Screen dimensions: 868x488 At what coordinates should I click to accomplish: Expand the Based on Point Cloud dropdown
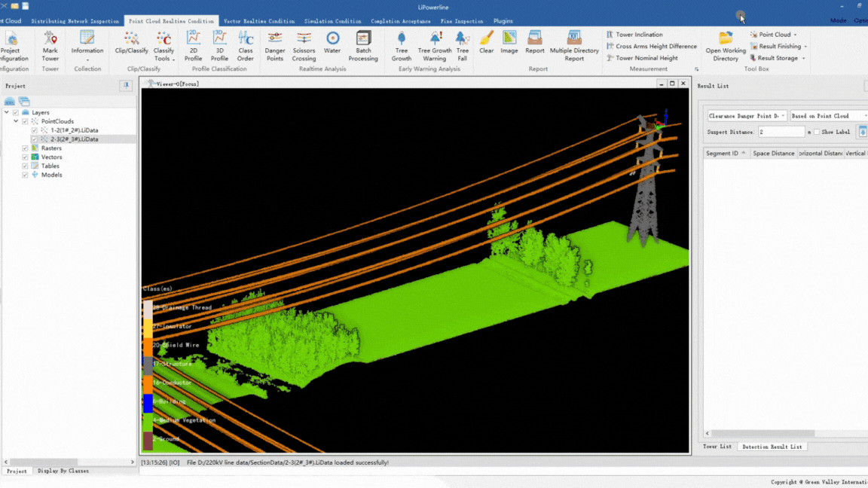coord(828,116)
